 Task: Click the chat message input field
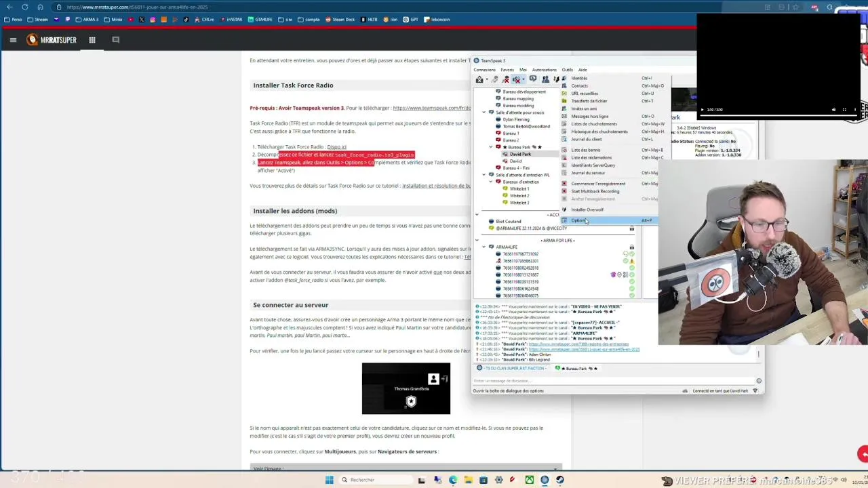[613, 381]
